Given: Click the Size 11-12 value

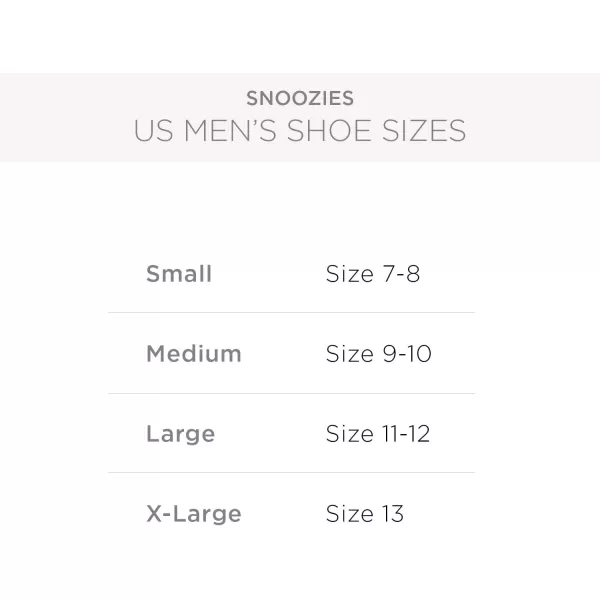Looking at the screenshot, I should click(378, 434).
